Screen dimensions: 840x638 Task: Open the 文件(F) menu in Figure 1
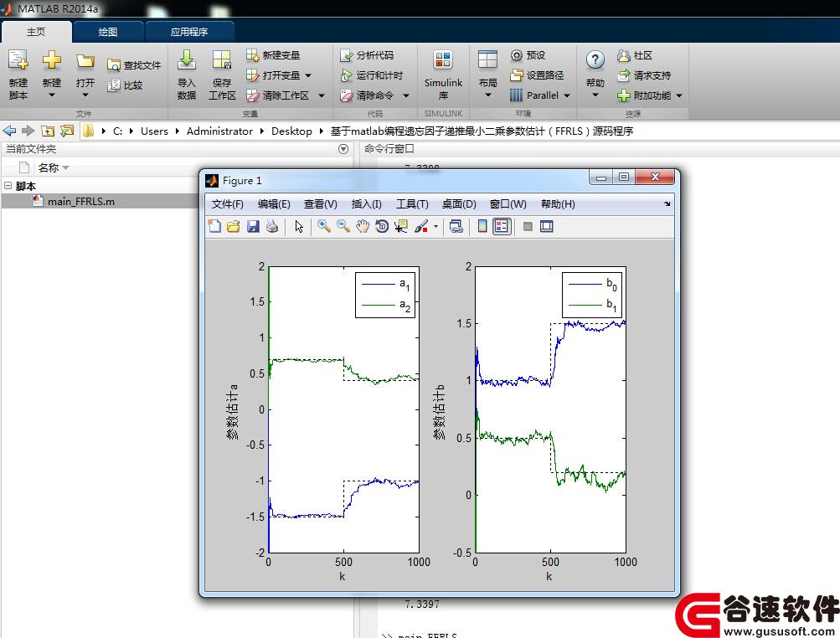[x=228, y=204]
